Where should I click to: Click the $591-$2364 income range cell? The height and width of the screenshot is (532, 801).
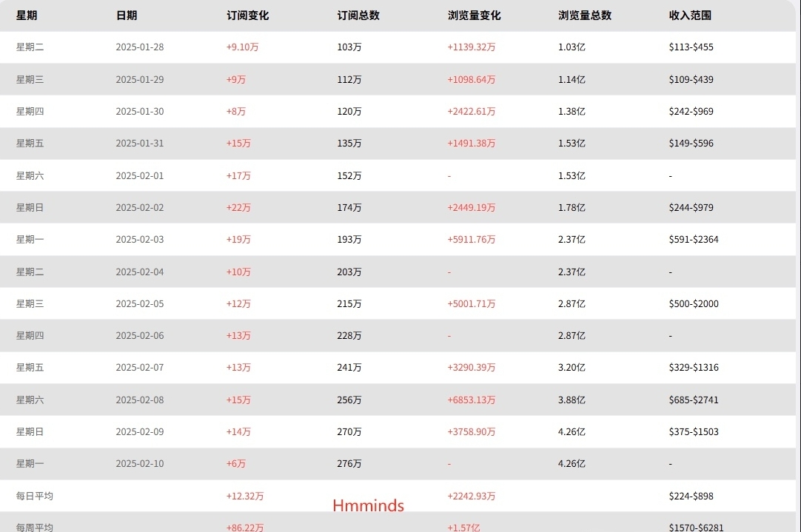694,240
